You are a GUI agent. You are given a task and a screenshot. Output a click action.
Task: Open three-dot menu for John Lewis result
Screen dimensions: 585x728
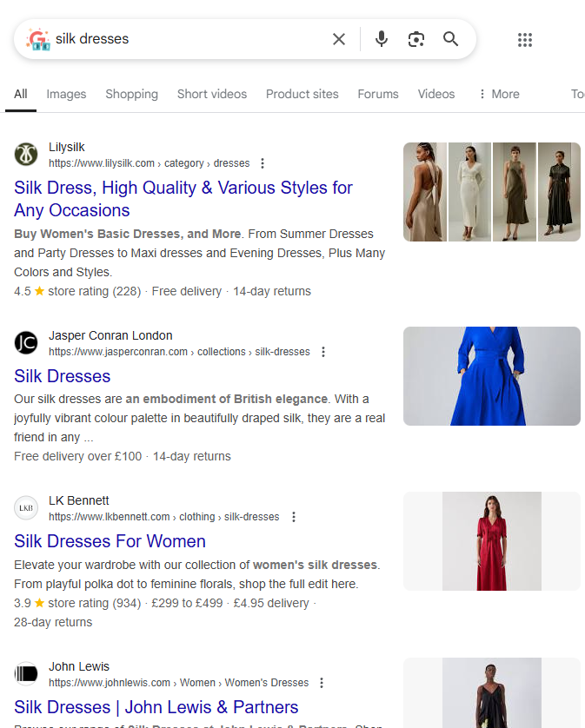point(322,683)
